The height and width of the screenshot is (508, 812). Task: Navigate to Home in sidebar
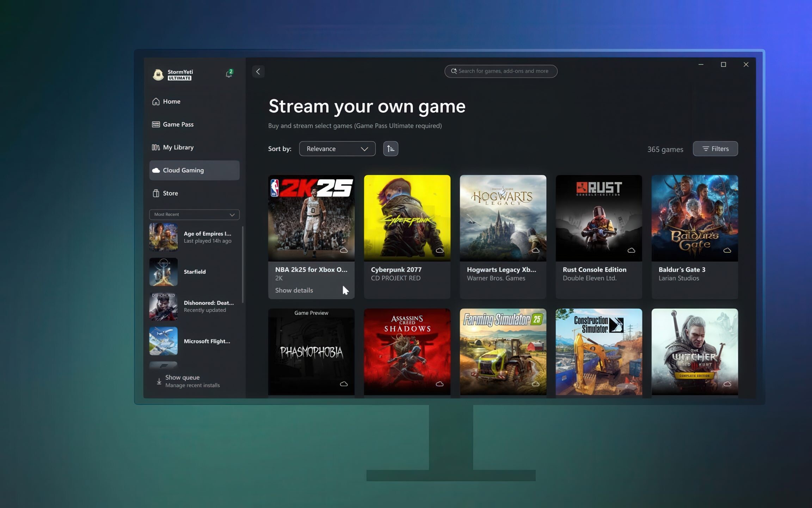[x=195, y=102]
